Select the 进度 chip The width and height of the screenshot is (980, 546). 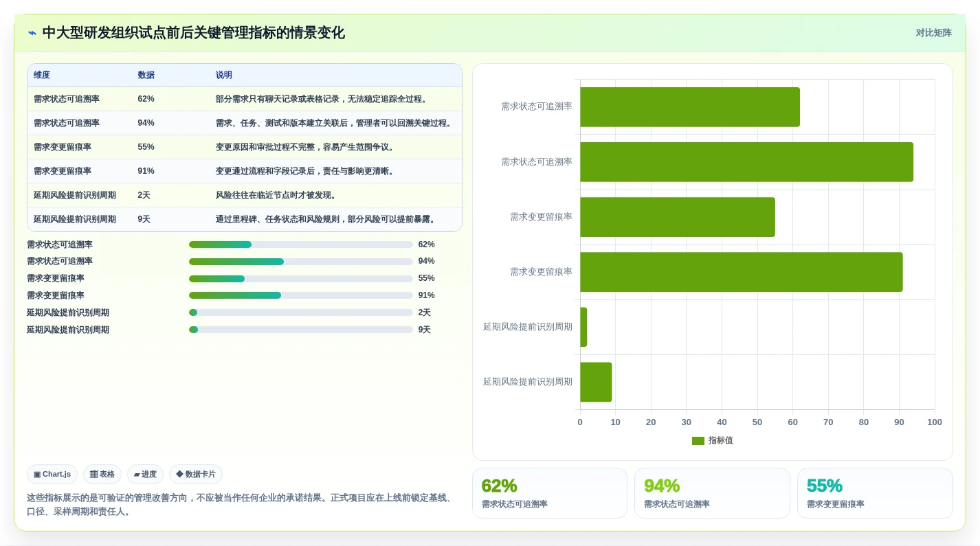click(x=145, y=475)
